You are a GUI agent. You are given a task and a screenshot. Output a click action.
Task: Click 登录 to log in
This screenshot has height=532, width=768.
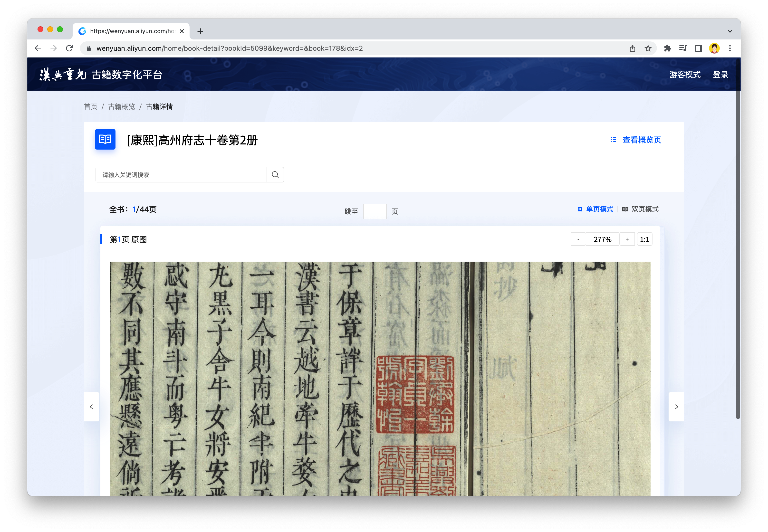[x=720, y=74]
